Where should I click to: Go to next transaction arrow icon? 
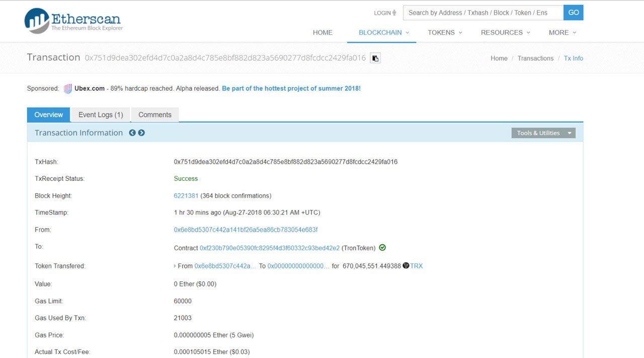141,133
